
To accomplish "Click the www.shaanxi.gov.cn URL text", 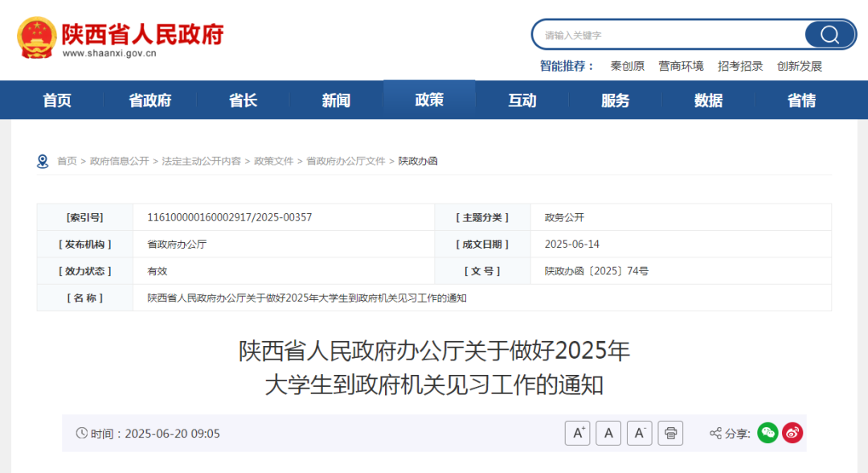I will (x=109, y=54).
